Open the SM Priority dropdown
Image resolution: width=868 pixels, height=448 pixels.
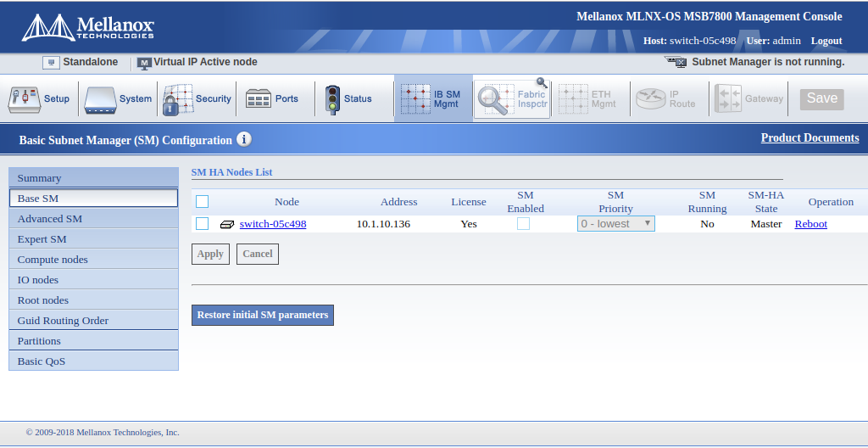[615, 223]
